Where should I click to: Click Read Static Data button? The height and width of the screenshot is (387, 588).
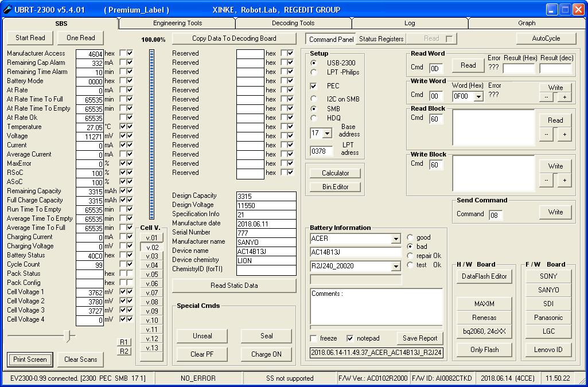coord(234,286)
